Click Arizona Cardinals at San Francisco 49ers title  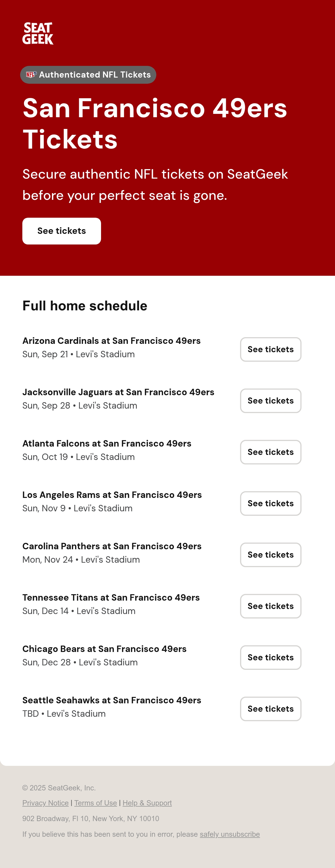pyautogui.click(x=112, y=341)
